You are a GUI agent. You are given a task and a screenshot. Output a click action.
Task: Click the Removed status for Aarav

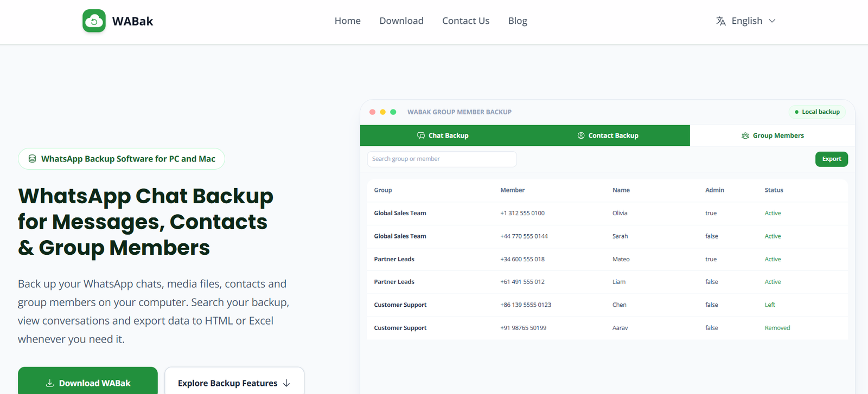(777, 328)
